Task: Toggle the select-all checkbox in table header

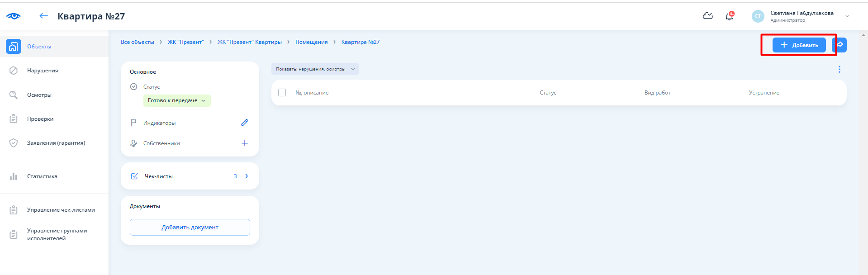Action: pos(282,93)
